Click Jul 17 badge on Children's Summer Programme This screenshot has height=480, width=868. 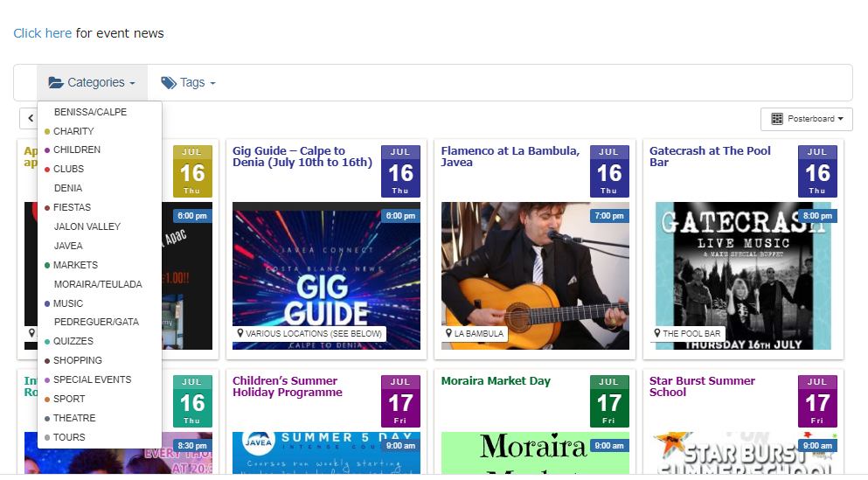[400, 401]
